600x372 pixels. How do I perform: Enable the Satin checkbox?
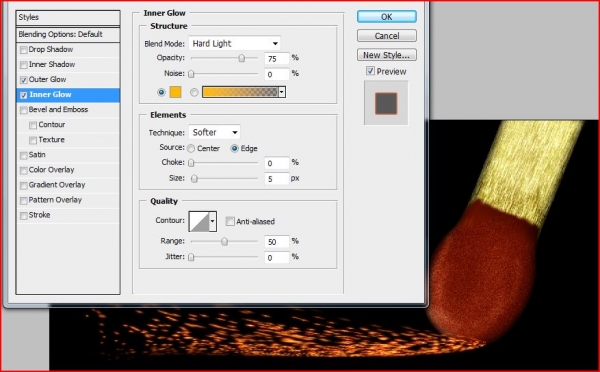click(x=24, y=155)
